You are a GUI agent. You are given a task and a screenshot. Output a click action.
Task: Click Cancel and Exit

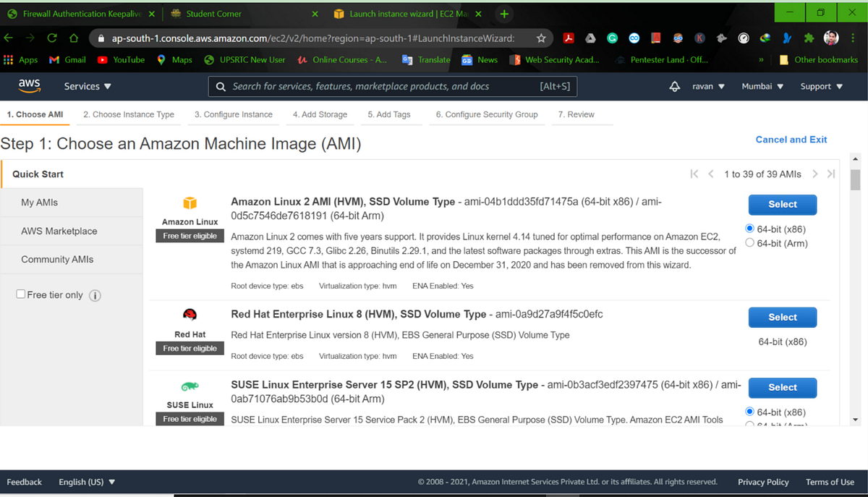[x=791, y=139]
